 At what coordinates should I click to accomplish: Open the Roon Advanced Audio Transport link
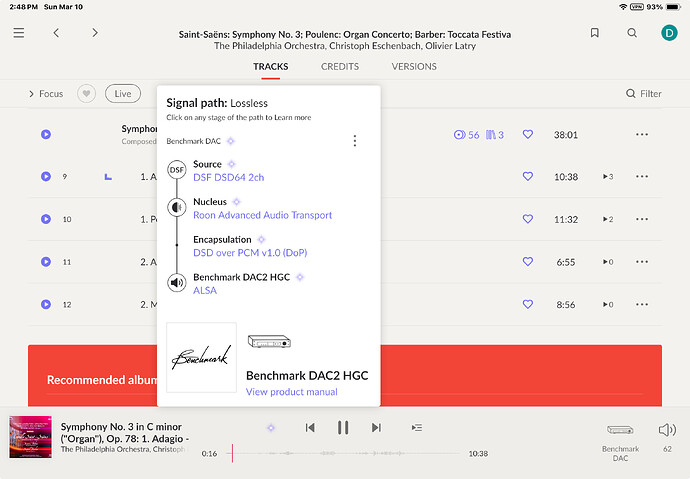point(263,215)
